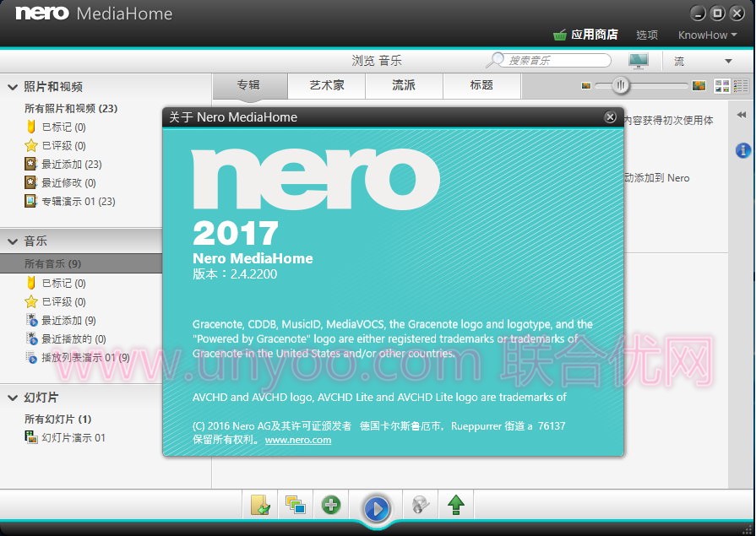Click the icon beside 最近添加 (9)
The width and height of the screenshot is (756, 536).
click(31, 320)
